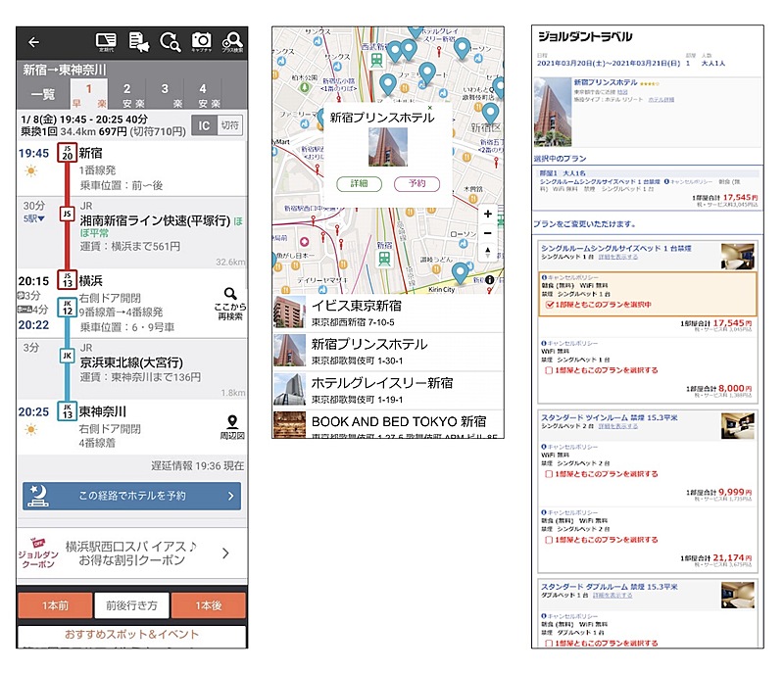
Task: Select イビス東京新宿 in the hotel list
Action: [x=388, y=312]
